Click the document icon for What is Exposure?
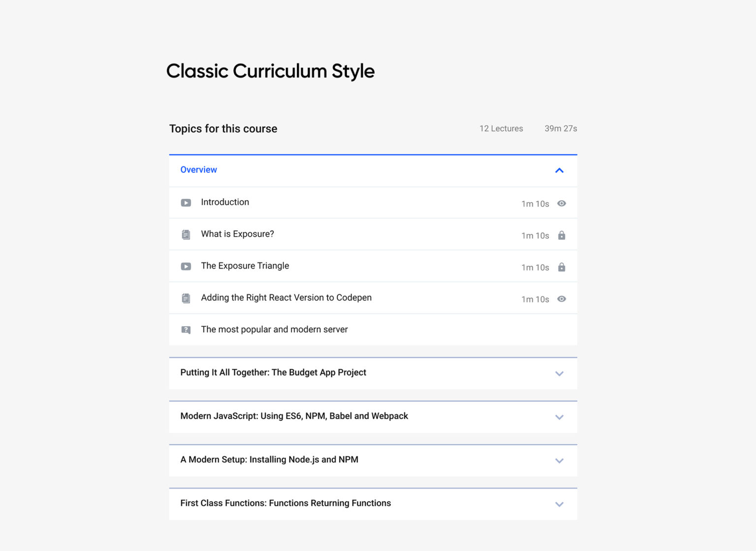The height and width of the screenshot is (551, 756). tap(186, 235)
